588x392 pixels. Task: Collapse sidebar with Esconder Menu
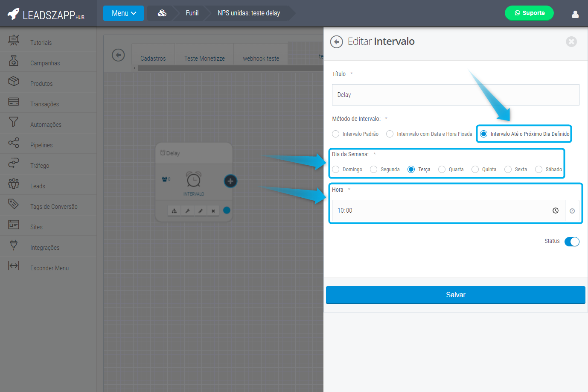[x=49, y=268]
